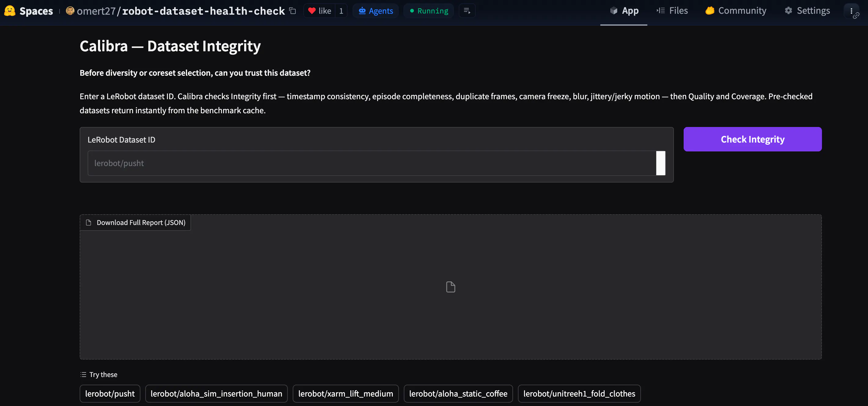Select the lerobot/unitreeh1_fold_clothes example
Viewport: 868px width, 406px height.
coord(579,393)
